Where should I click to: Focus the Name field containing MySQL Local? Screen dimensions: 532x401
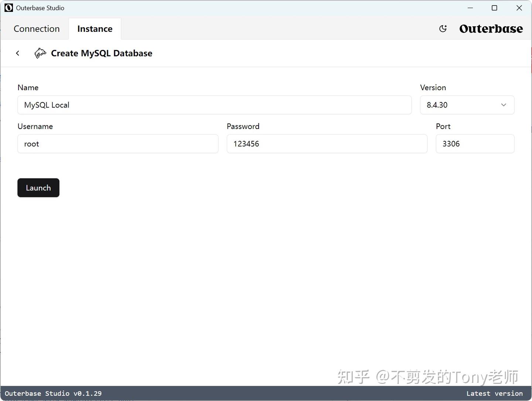[215, 105]
